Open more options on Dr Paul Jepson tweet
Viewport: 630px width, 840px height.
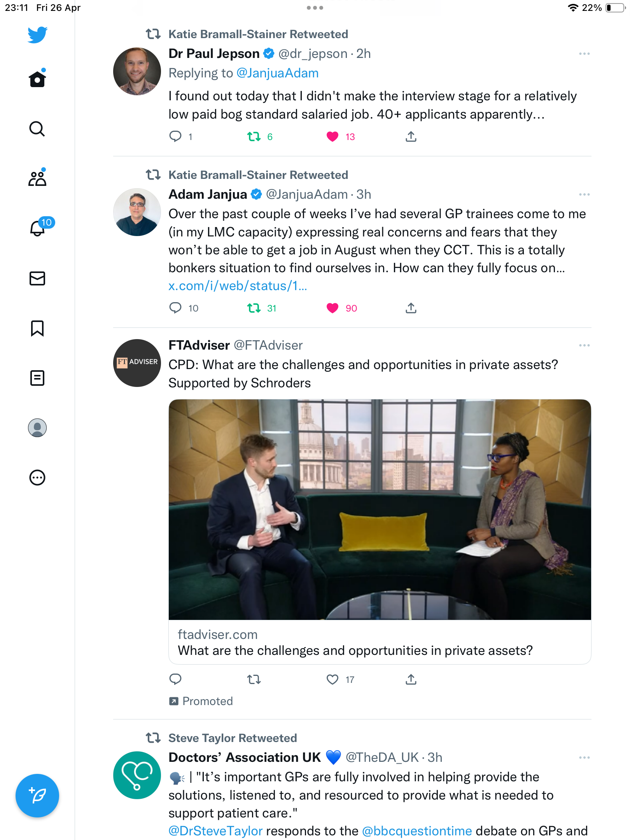point(584,54)
